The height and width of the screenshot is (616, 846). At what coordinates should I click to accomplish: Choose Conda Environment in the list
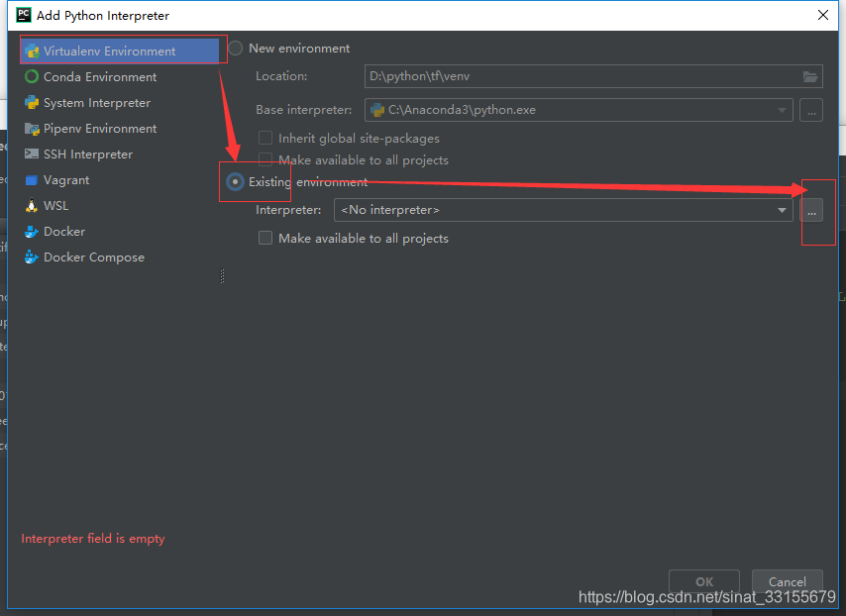[120, 76]
